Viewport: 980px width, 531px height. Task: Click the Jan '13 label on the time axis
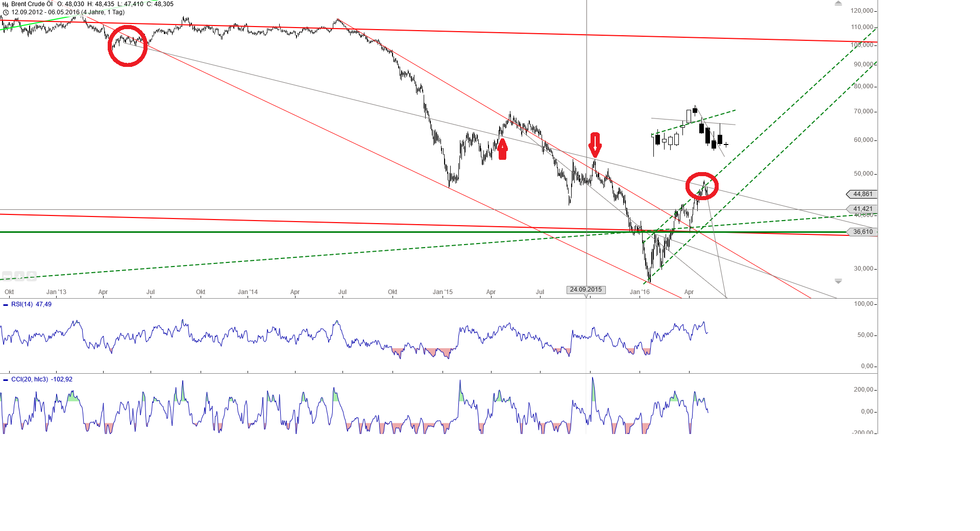click(56, 292)
